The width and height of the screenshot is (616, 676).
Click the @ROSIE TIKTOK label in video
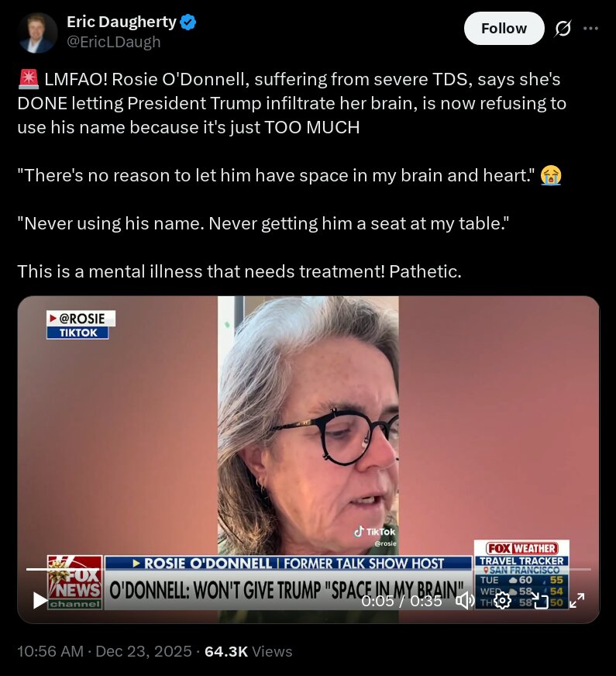point(81,325)
